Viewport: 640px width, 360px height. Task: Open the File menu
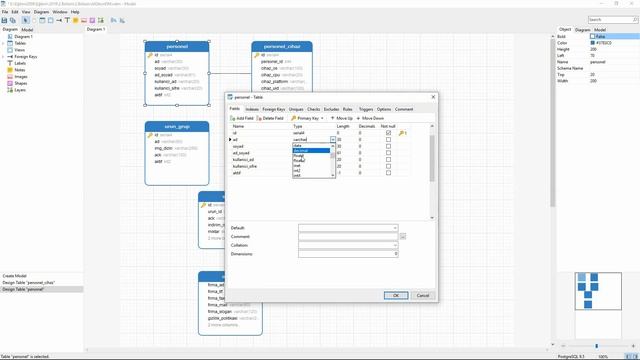point(5,12)
